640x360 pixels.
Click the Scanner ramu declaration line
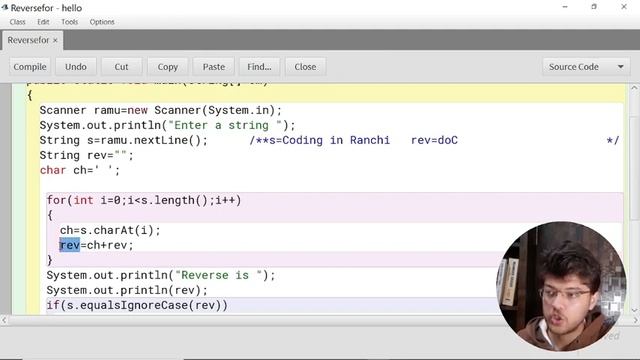[160, 110]
